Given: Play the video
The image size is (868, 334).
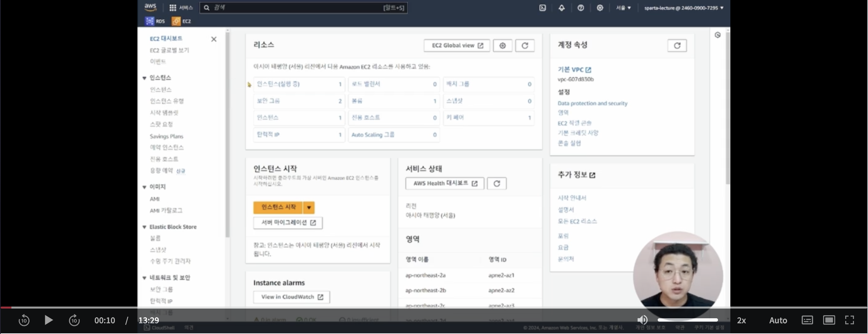Looking at the screenshot, I should pyautogui.click(x=49, y=320).
